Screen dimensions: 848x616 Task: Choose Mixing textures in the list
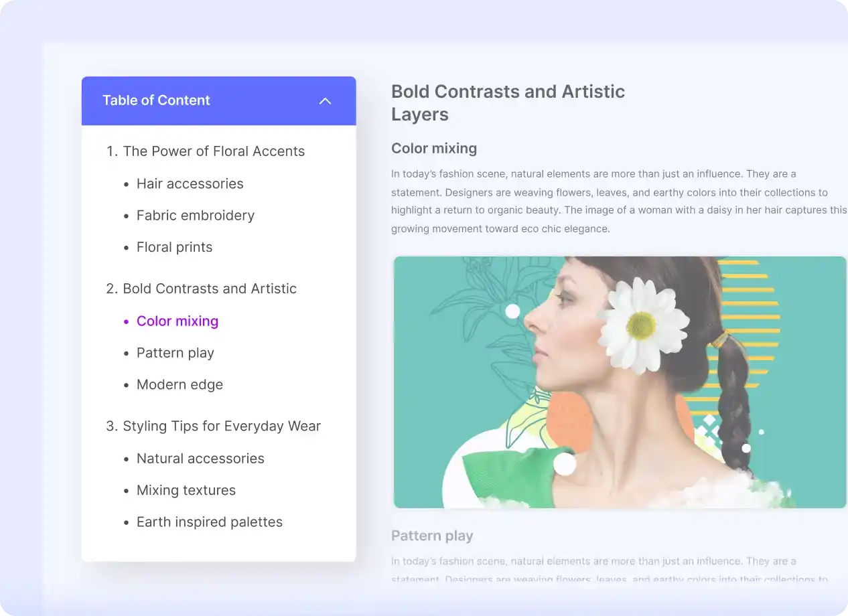click(x=186, y=490)
